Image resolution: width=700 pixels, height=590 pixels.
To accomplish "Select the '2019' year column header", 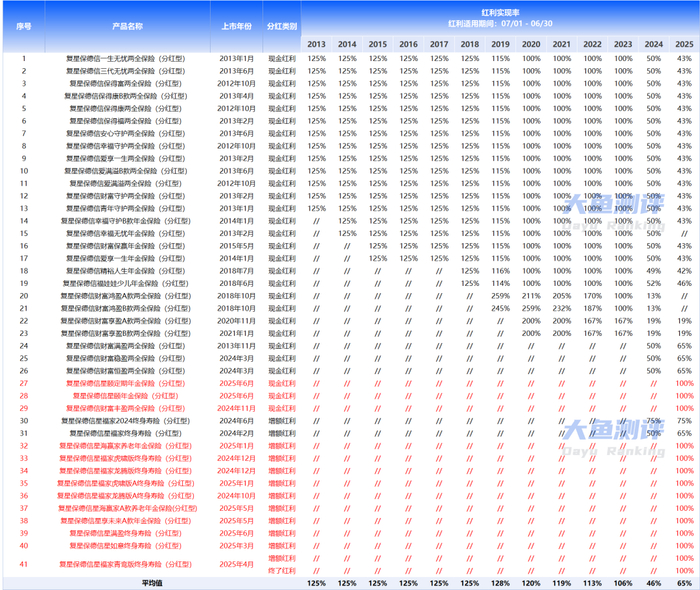I will [x=500, y=44].
